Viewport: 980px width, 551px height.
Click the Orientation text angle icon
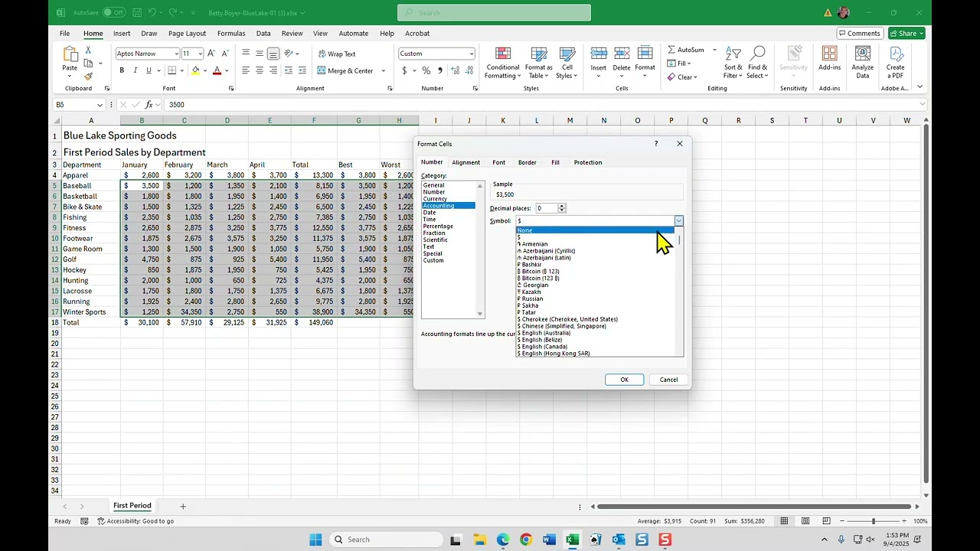pyautogui.click(x=289, y=54)
